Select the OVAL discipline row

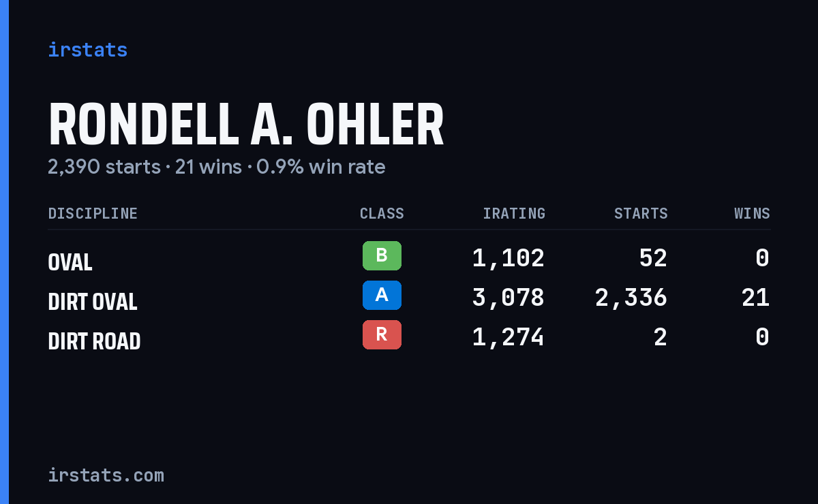[409, 258]
